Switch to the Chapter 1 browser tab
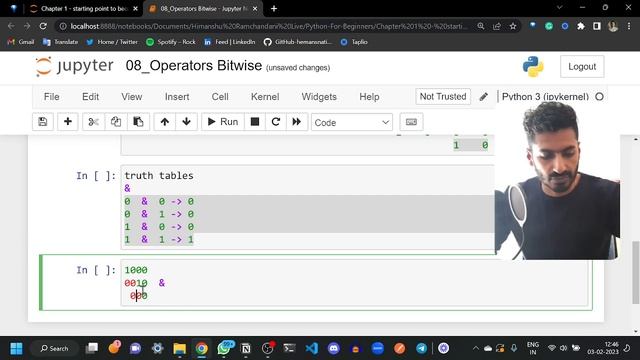This screenshot has width=640, height=360. (x=84, y=9)
